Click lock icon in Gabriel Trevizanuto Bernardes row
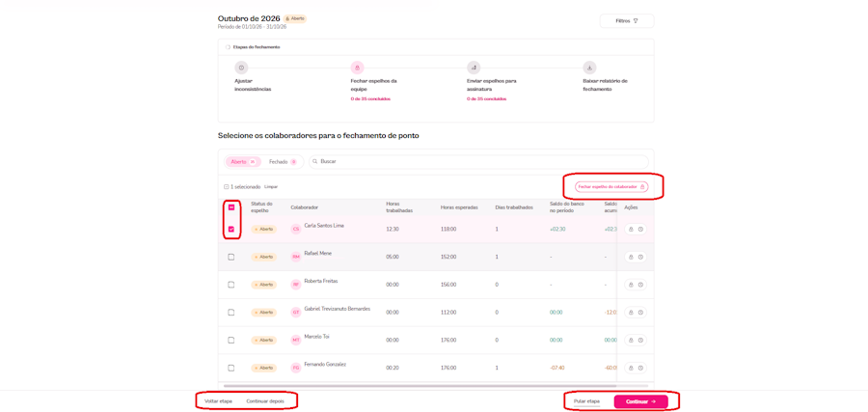The image size is (868, 412). [631, 313]
